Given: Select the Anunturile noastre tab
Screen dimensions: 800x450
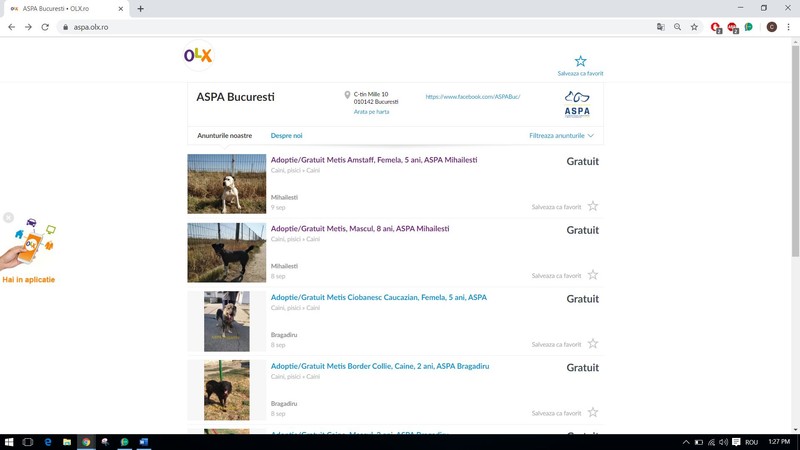Looking at the screenshot, I should click(x=224, y=136).
